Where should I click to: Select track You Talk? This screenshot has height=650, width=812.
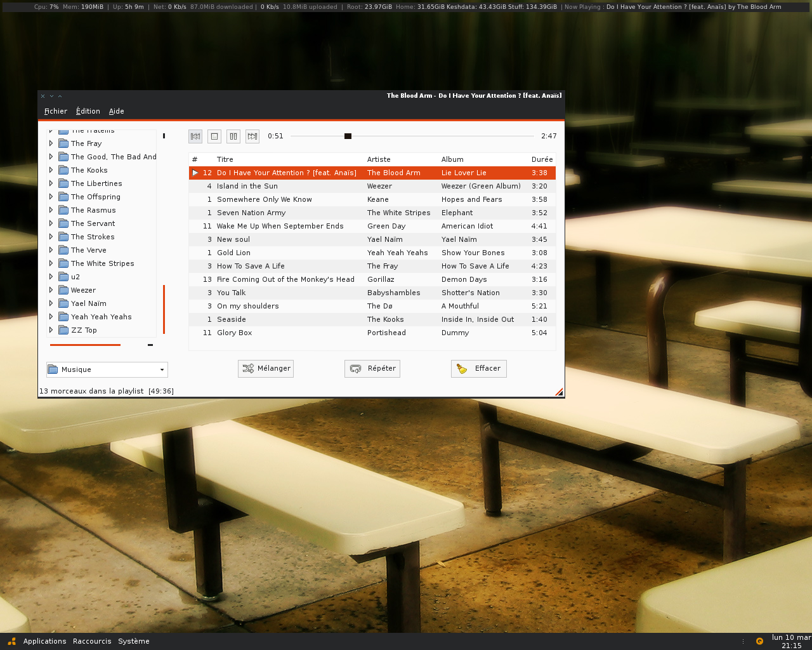point(372,293)
